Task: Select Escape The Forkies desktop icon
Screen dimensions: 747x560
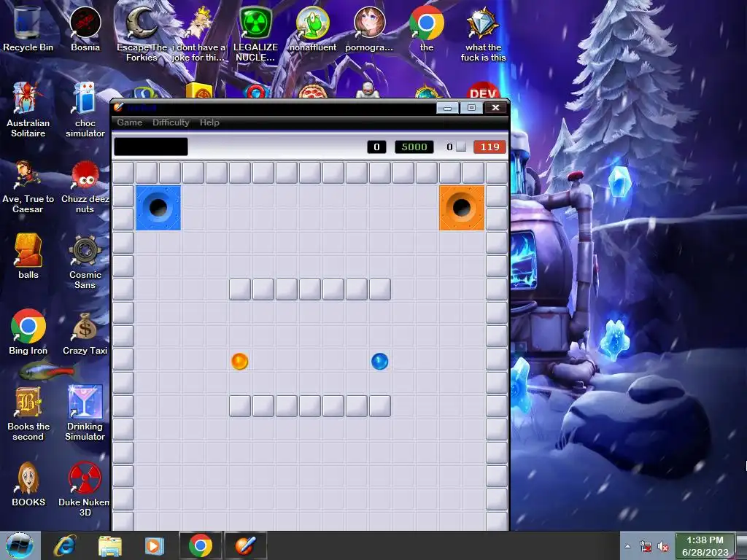Action: tap(142, 34)
